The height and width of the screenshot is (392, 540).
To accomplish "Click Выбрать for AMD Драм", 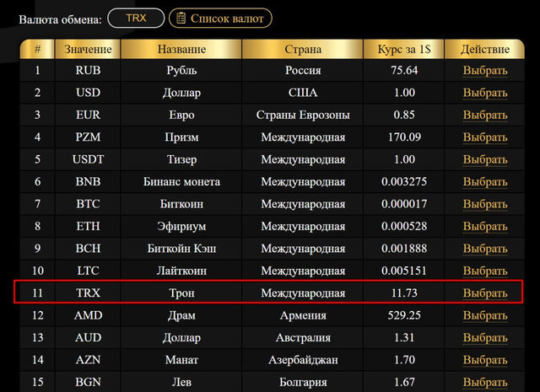I will pyautogui.click(x=485, y=315).
